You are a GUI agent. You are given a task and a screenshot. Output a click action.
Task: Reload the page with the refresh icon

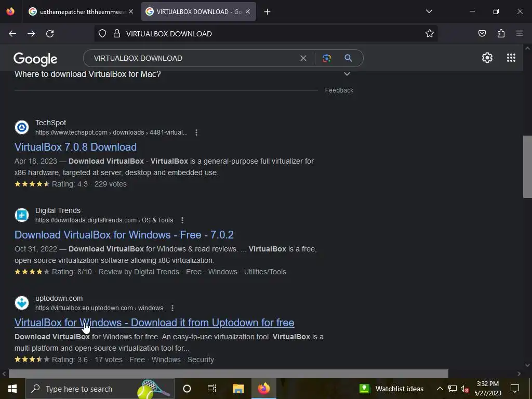[50, 34]
